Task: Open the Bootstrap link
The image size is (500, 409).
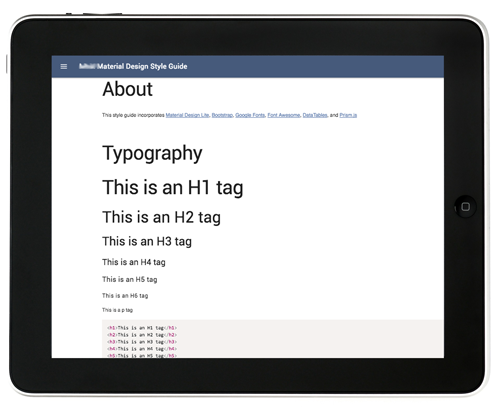Action: [222, 115]
